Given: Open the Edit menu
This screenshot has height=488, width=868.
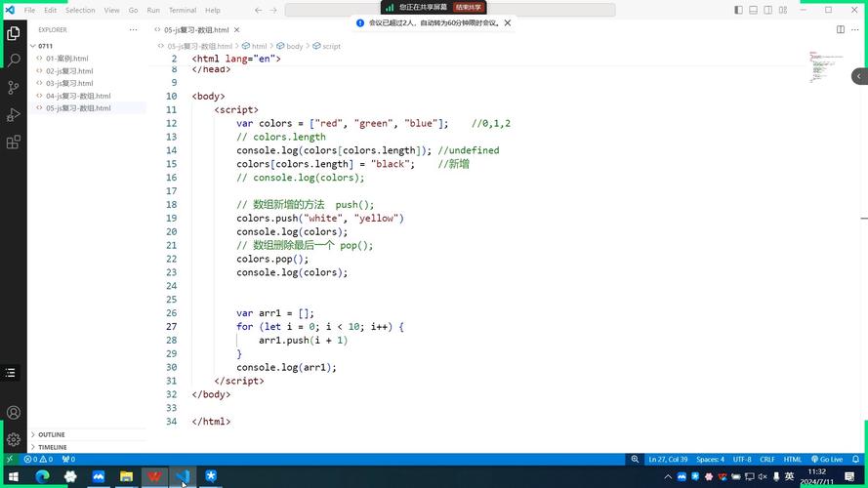Looking at the screenshot, I should click(50, 10).
